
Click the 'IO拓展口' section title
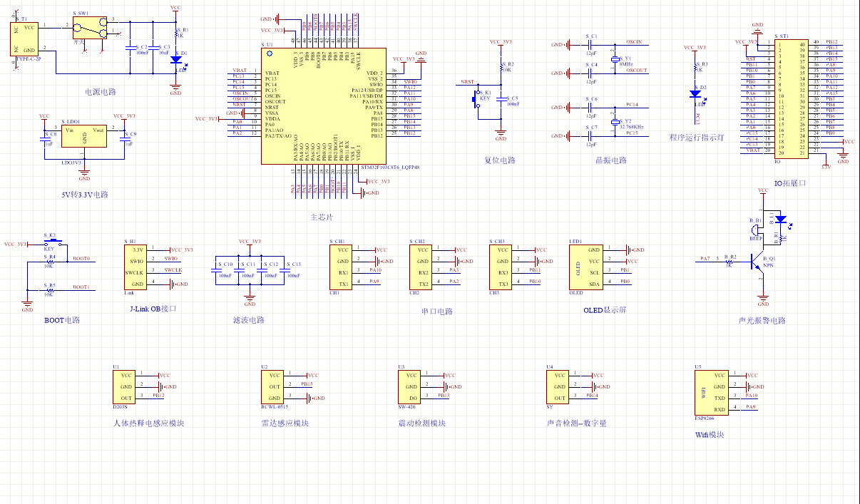(x=789, y=183)
